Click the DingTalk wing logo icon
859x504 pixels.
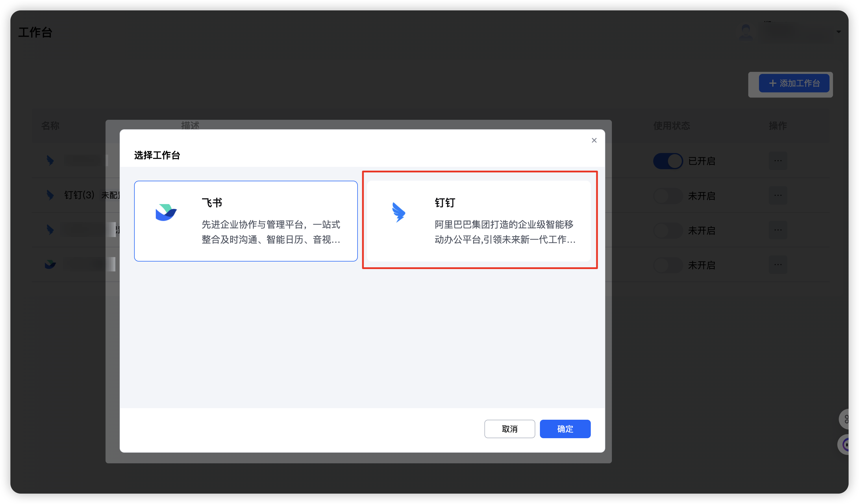coord(399,212)
